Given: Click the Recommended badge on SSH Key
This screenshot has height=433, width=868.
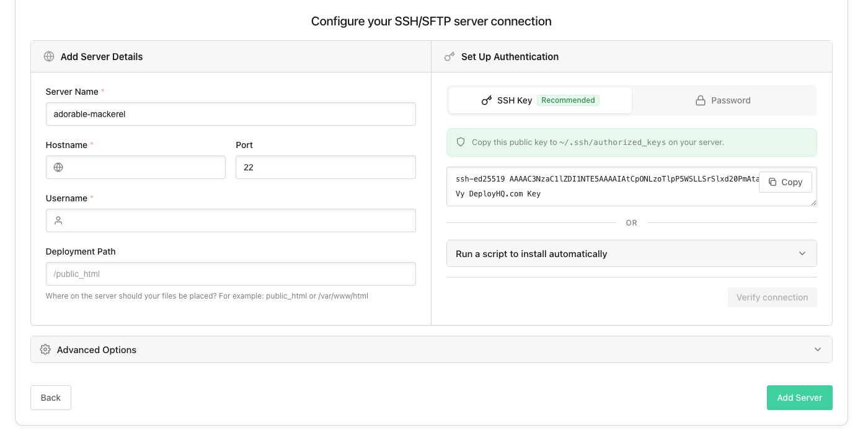Looking at the screenshot, I should (568, 100).
